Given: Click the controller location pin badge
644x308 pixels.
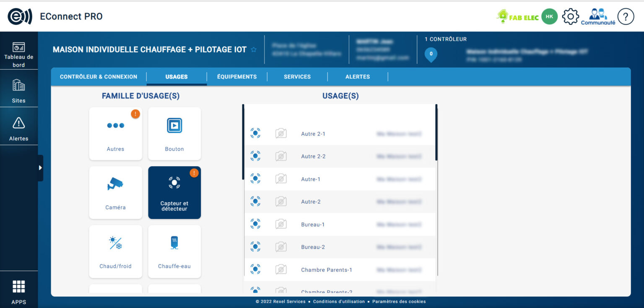Looking at the screenshot, I should [x=431, y=54].
